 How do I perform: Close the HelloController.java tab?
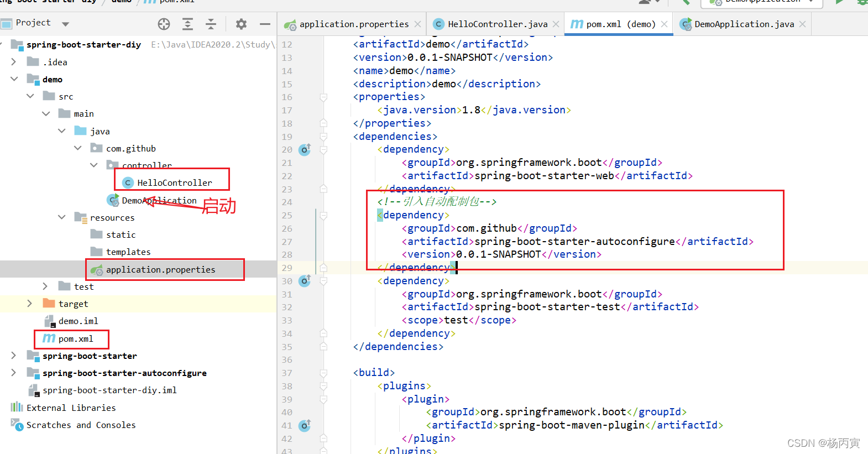[556, 24]
